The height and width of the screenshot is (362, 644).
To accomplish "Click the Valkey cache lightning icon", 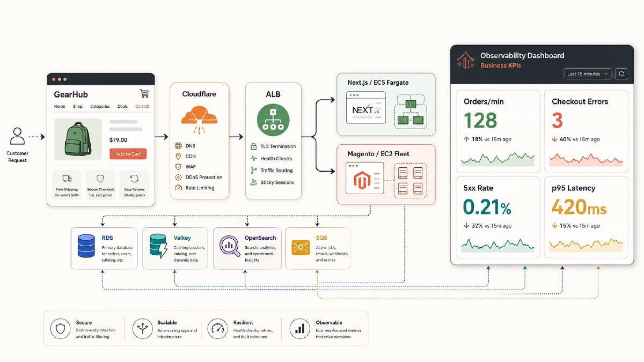I will [x=159, y=246].
